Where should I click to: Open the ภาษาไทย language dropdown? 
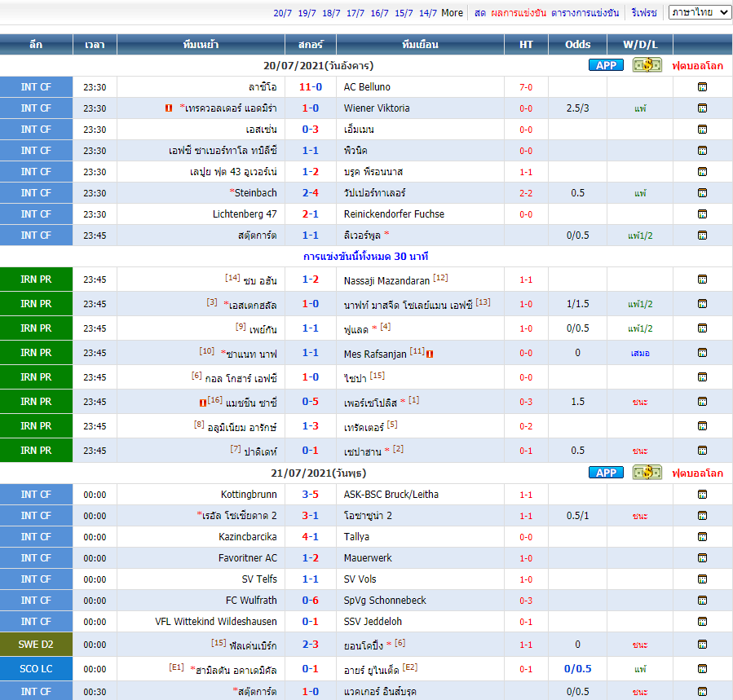[700, 12]
